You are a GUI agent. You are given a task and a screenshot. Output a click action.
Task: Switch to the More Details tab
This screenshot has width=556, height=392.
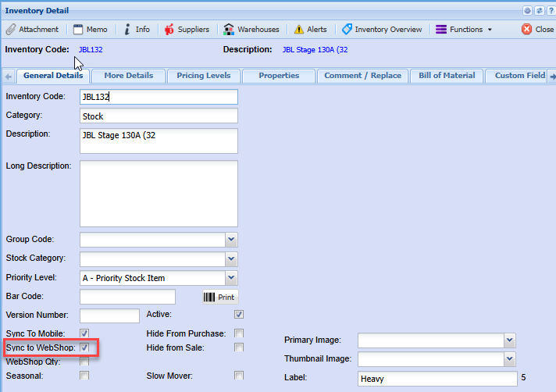(129, 76)
